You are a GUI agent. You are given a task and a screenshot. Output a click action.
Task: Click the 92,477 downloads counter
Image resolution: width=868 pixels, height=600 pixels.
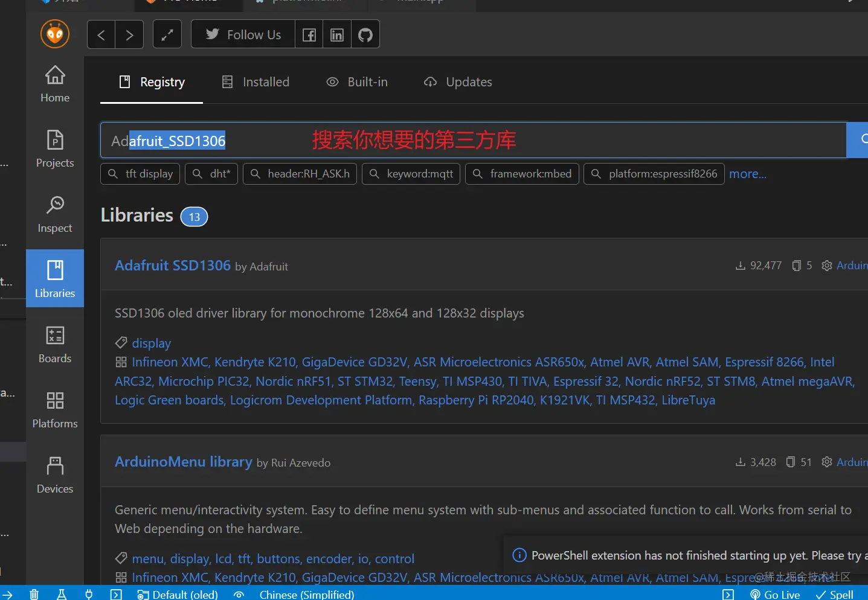pyautogui.click(x=759, y=266)
